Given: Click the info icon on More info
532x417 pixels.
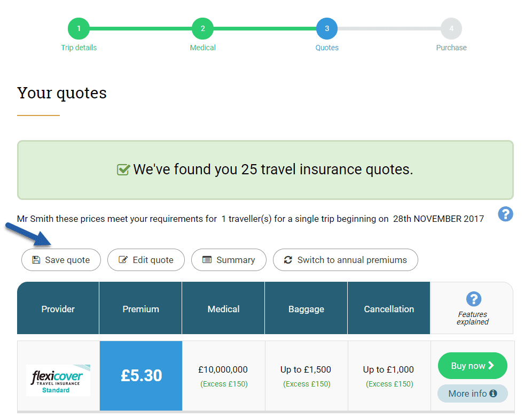Looking at the screenshot, I should (494, 393).
